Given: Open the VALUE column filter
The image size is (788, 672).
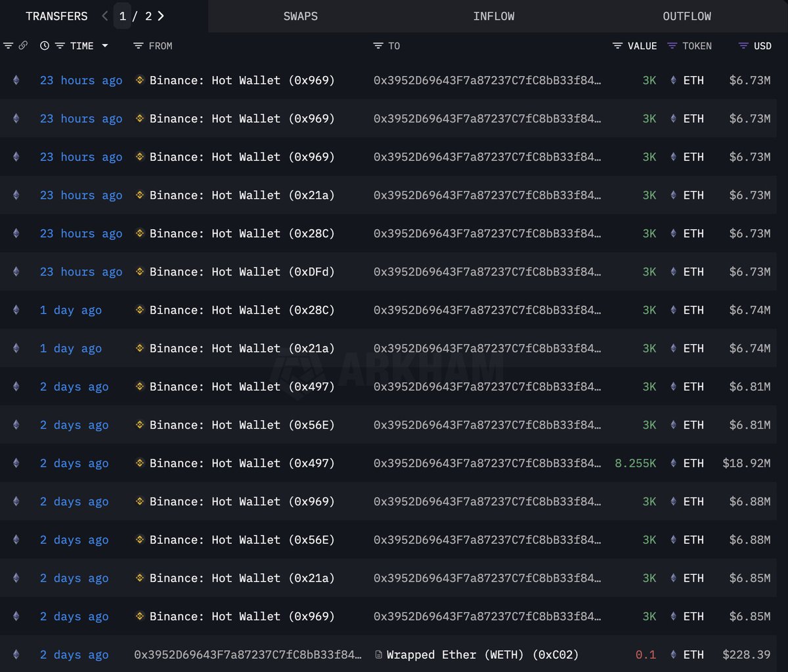Looking at the screenshot, I should (x=617, y=46).
